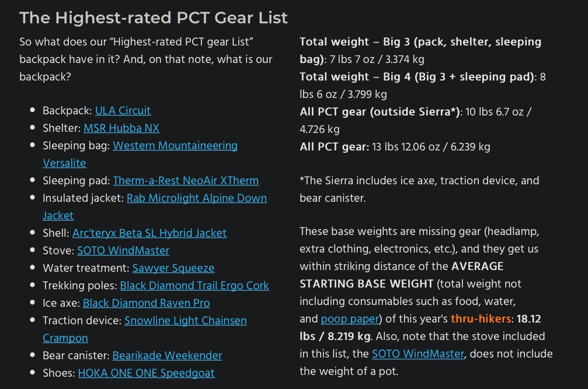The image size is (588, 389).
Task: Open Rab Microlight Alpine Down Jacket link
Action: tap(196, 198)
